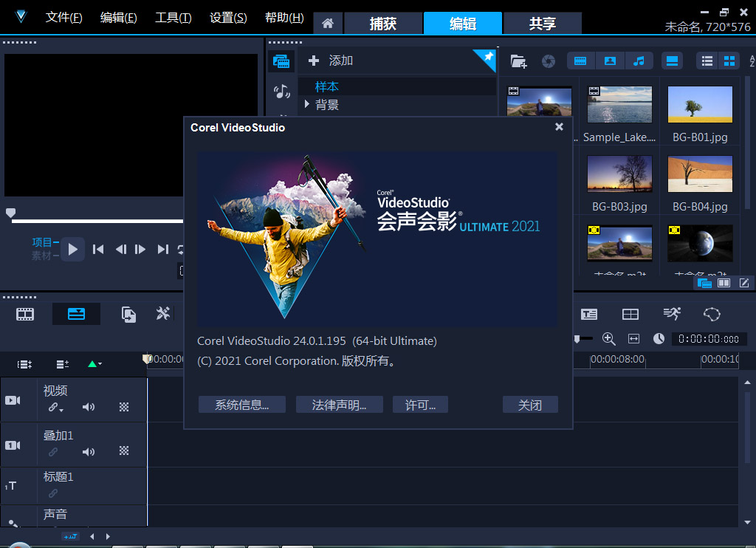Image resolution: width=756 pixels, height=548 pixels.
Task: Toggle showing photos in the library
Action: point(610,61)
